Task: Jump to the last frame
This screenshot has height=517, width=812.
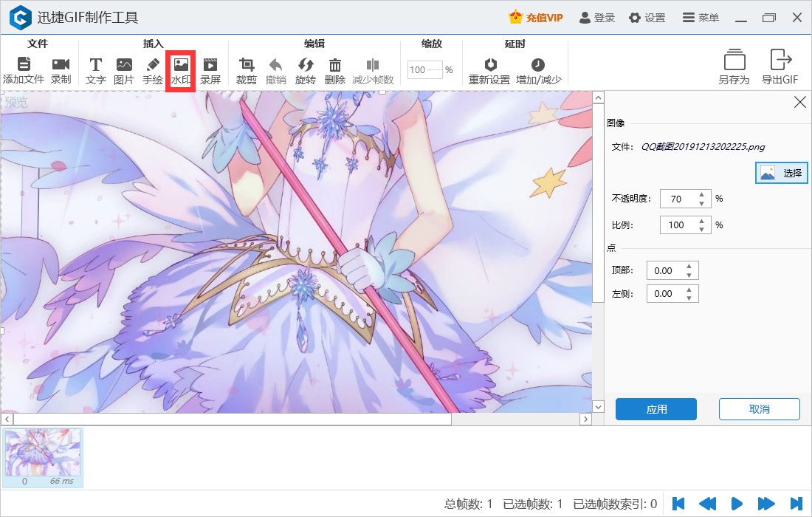Action: (x=796, y=504)
